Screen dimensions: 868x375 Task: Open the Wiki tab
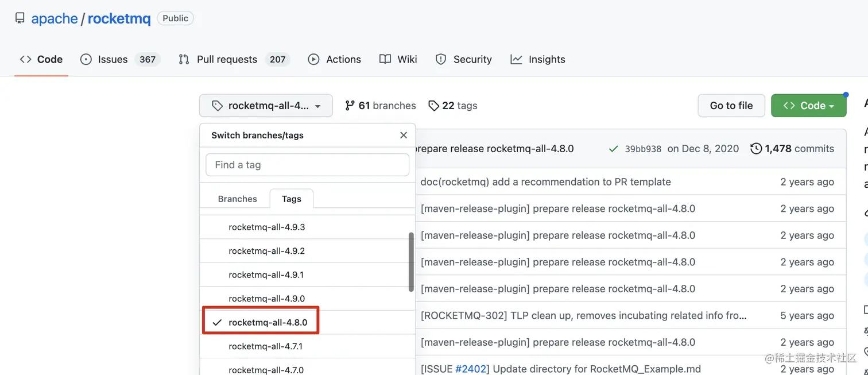(398, 59)
